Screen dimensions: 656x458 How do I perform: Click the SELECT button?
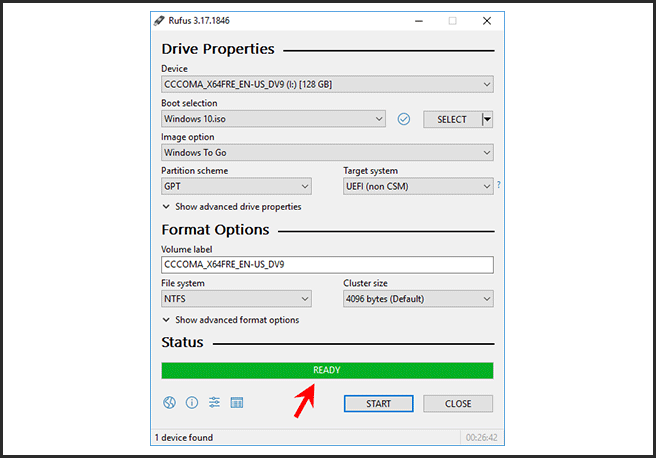click(452, 120)
